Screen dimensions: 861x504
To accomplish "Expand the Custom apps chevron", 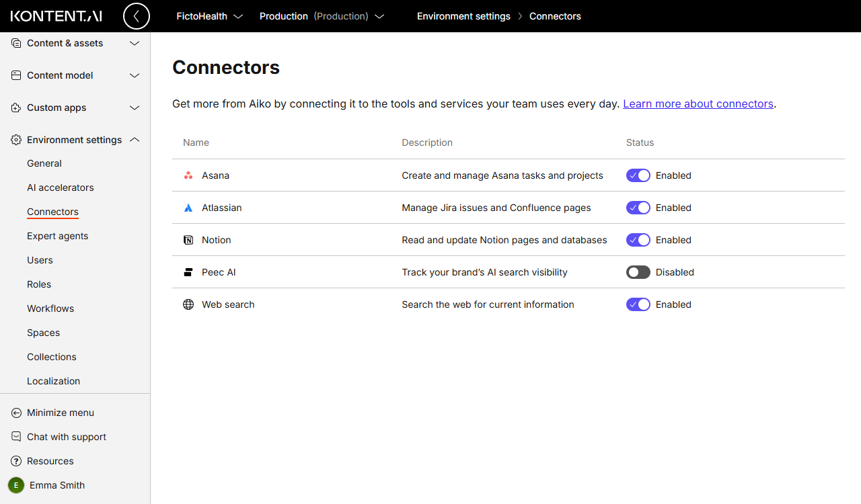I will tap(135, 108).
